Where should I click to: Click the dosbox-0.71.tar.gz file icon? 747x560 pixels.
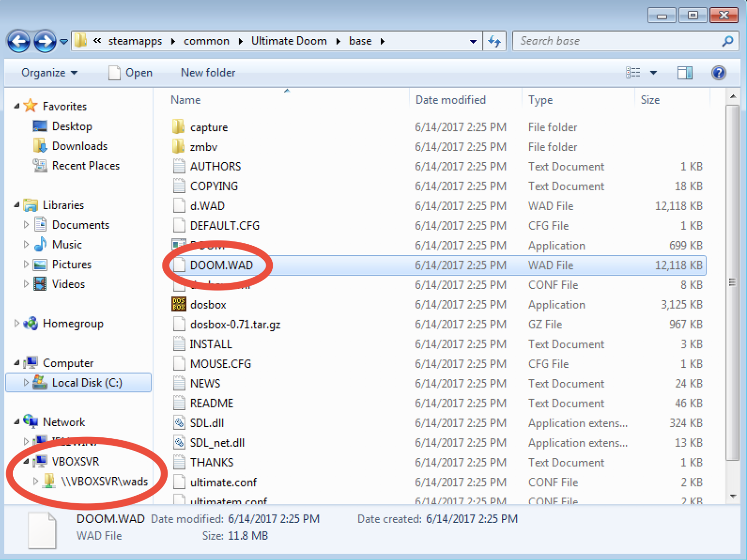(179, 324)
